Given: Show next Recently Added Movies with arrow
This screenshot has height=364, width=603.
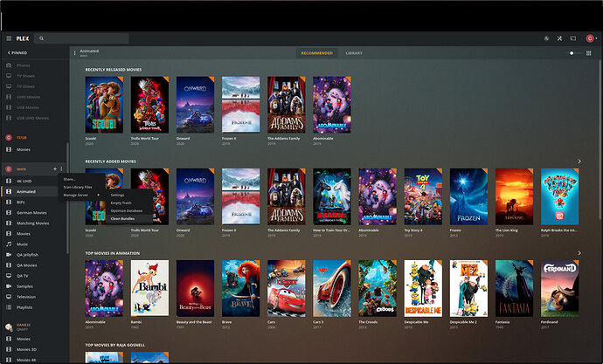Looking at the screenshot, I should (x=579, y=161).
